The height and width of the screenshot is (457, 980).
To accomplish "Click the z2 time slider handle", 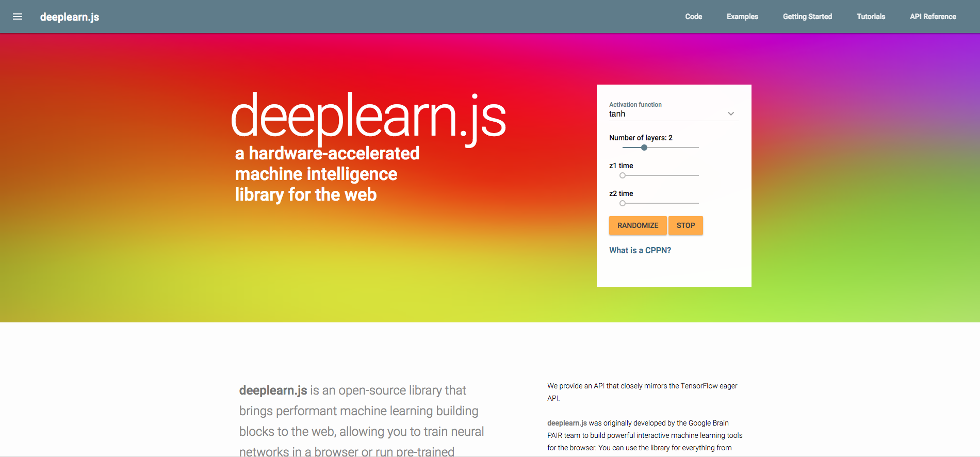I will pyautogui.click(x=623, y=203).
